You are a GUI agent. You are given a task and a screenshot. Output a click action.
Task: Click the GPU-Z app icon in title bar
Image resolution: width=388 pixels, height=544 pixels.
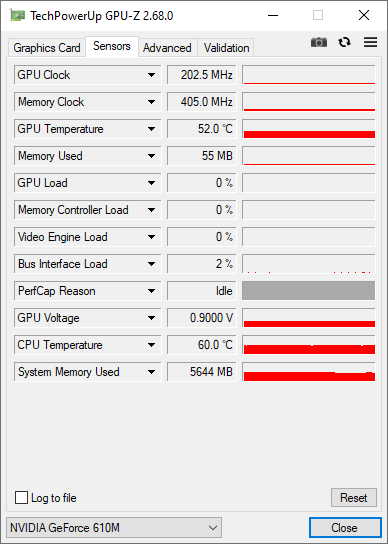(17, 16)
